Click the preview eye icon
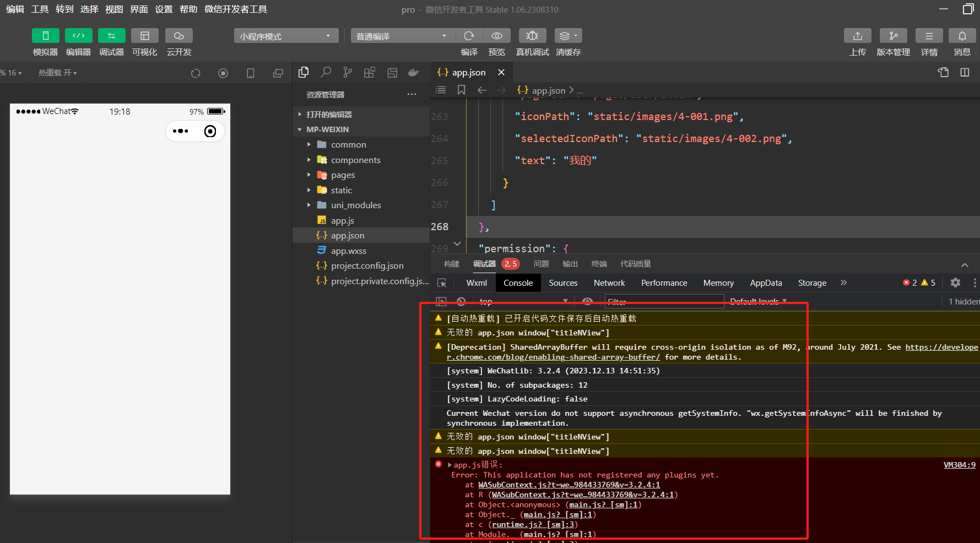 pyautogui.click(x=497, y=36)
